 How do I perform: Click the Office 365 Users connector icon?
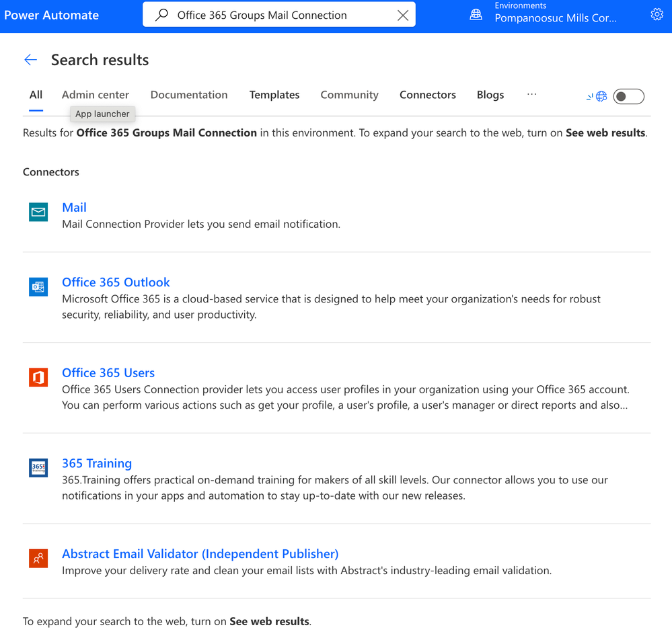(x=38, y=377)
